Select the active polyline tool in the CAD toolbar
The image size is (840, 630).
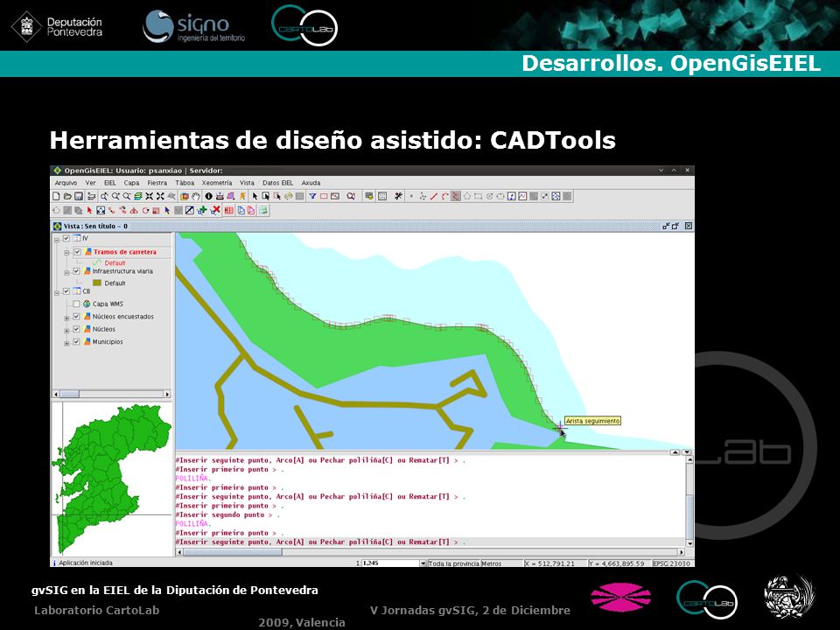(455, 196)
